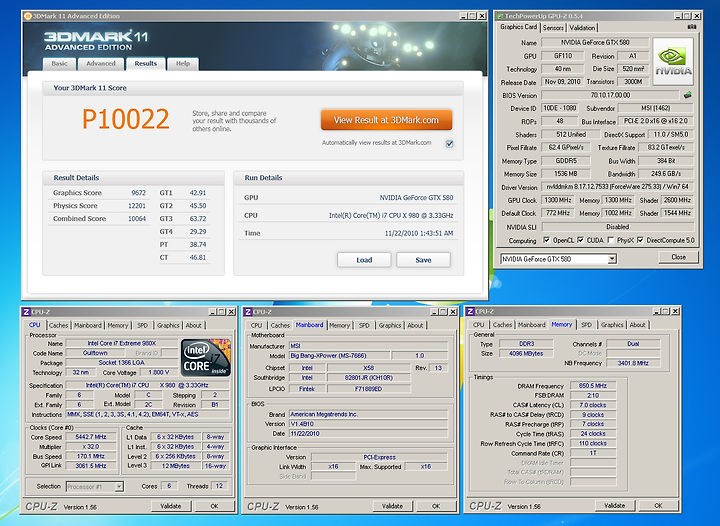Open the Validation tab in GPU-Z
This screenshot has height=526, width=720.
582,28
